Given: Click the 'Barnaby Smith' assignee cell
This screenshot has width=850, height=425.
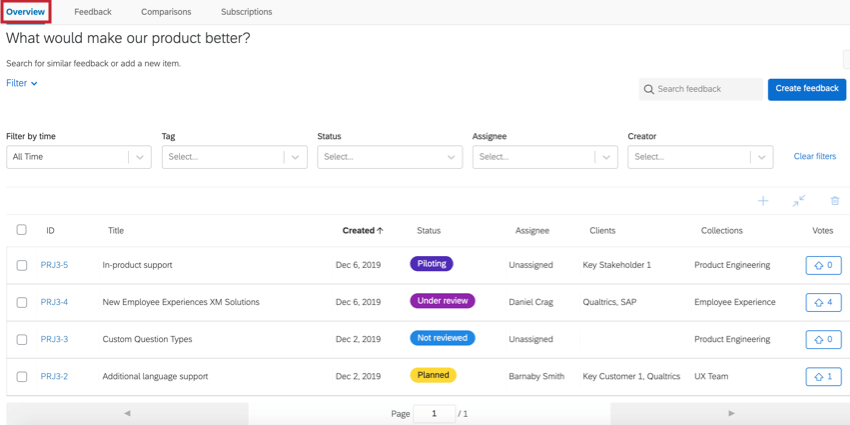Looking at the screenshot, I should [x=536, y=376].
